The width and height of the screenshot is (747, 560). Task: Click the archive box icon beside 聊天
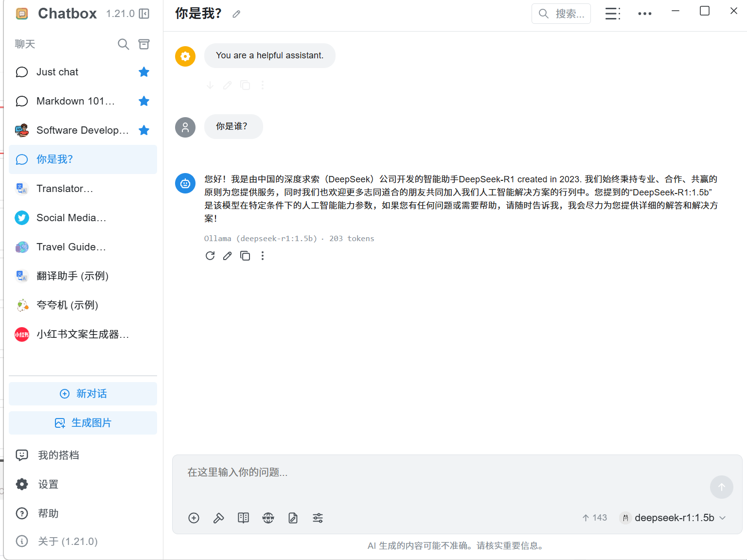click(144, 44)
